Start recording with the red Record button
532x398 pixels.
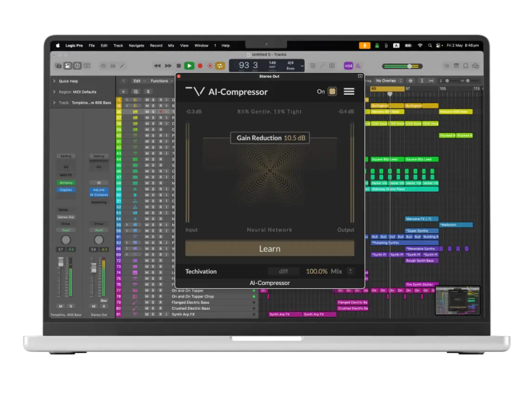(x=200, y=66)
